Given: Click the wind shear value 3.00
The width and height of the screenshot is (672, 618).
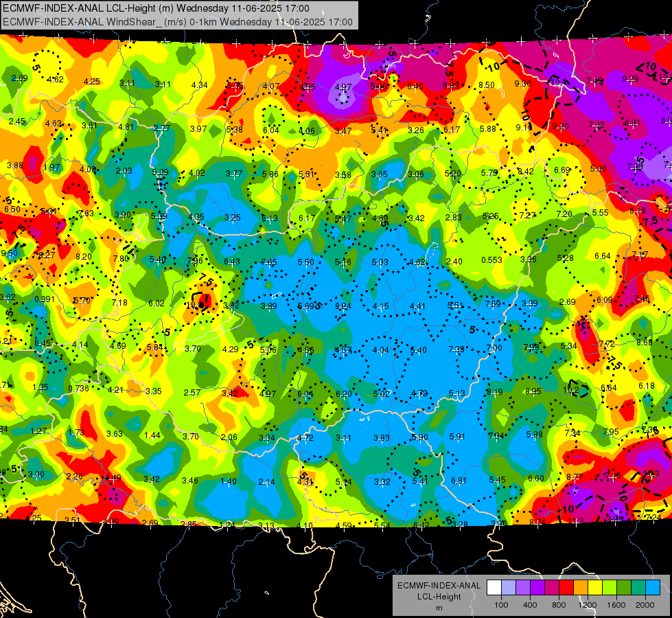Looking at the screenshot, I should pos(36,474).
